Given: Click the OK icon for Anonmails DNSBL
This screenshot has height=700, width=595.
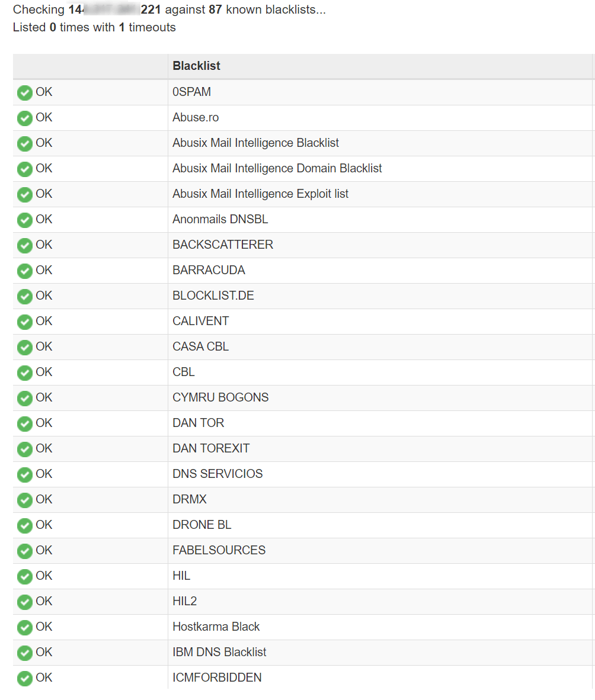Looking at the screenshot, I should point(24,220).
